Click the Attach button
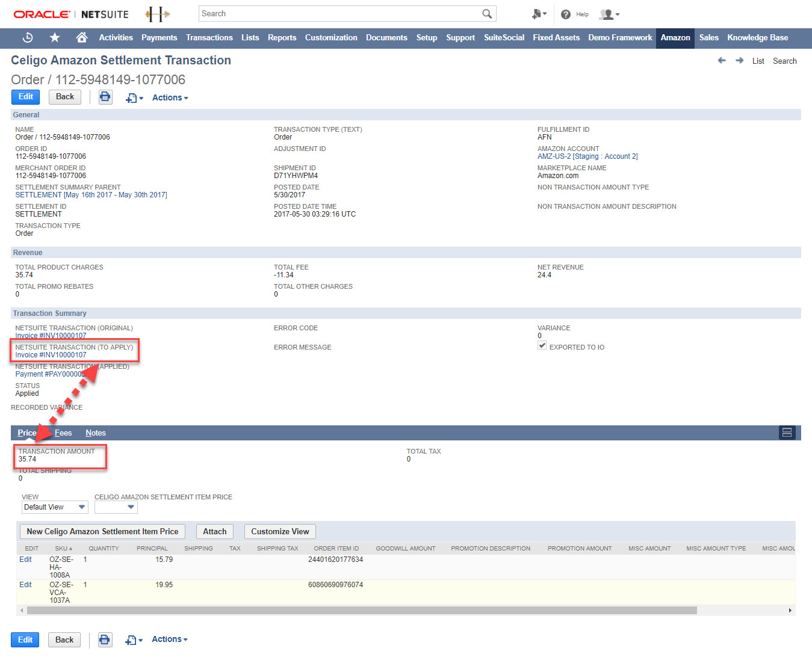This screenshot has height=660, width=812. coord(214,531)
